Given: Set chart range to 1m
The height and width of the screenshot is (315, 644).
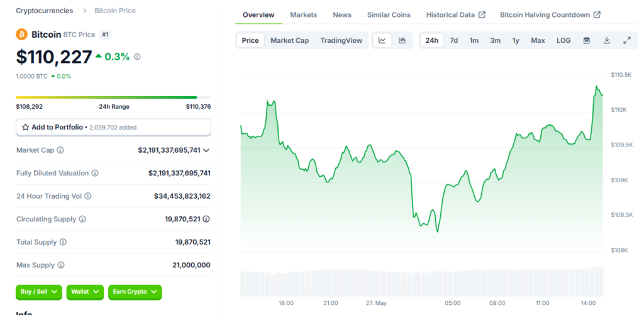Looking at the screenshot, I should [x=474, y=40].
